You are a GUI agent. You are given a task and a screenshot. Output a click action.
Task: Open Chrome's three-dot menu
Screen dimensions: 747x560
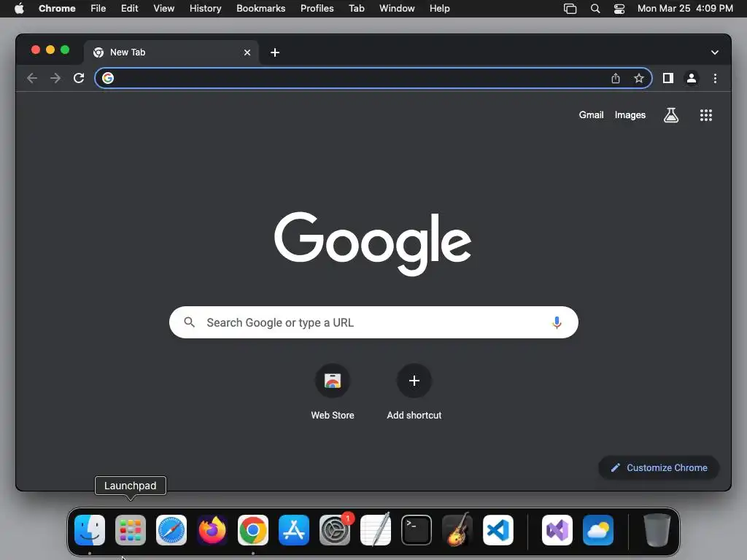(x=715, y=78)
